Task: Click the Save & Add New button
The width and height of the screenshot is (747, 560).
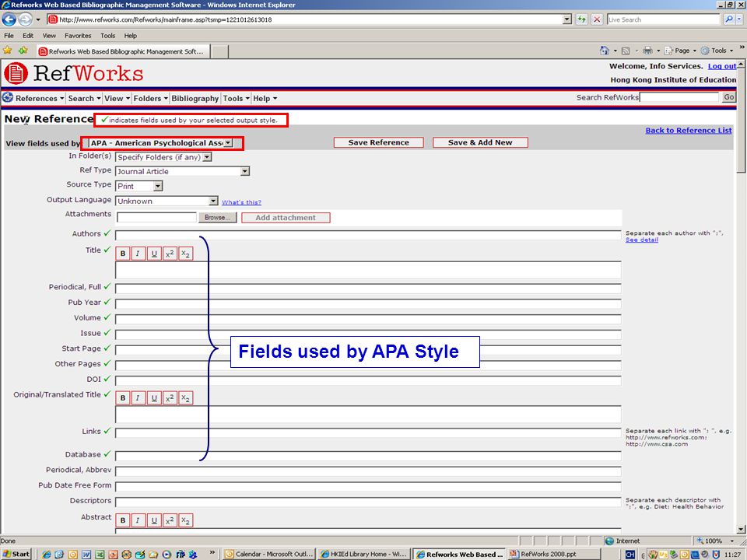Action: tap(480, 142)
